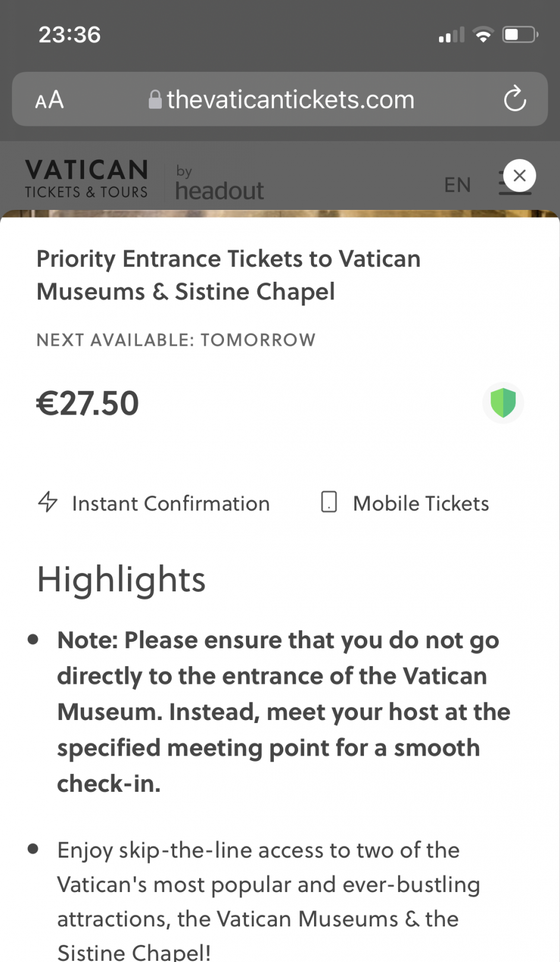Tap the Highlights section heading
560x962 pixels.
coord(121,579)
